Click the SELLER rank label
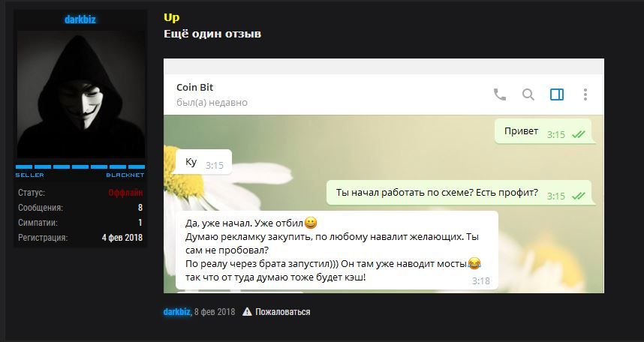This screenshot has height=342, width=644. [29, 175]
